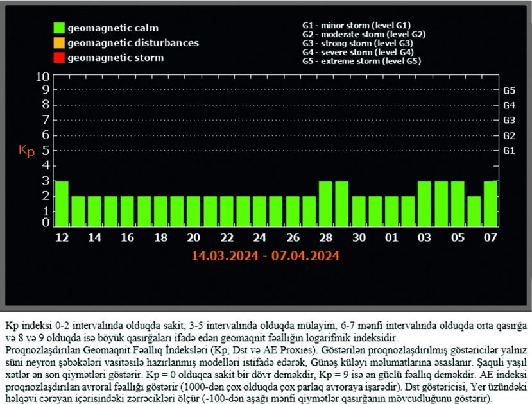
Task: Click 'G2 - moderate storm (level G2)' line
Action: pyautogui.click(x=364, y=34)
